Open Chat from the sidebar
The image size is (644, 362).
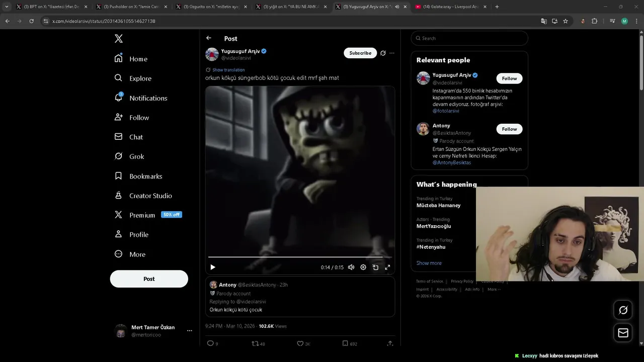[x=129, y=137]
